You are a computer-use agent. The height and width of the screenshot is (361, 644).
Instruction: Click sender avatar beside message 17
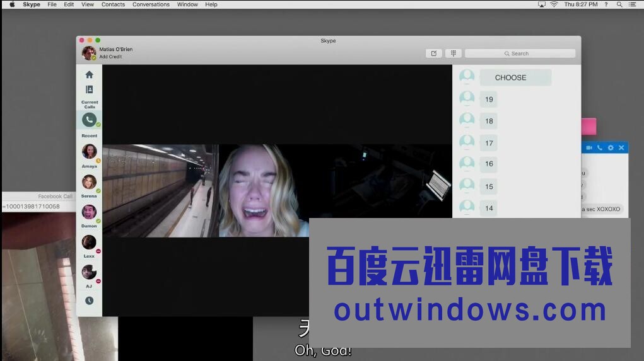coord(467,142)
